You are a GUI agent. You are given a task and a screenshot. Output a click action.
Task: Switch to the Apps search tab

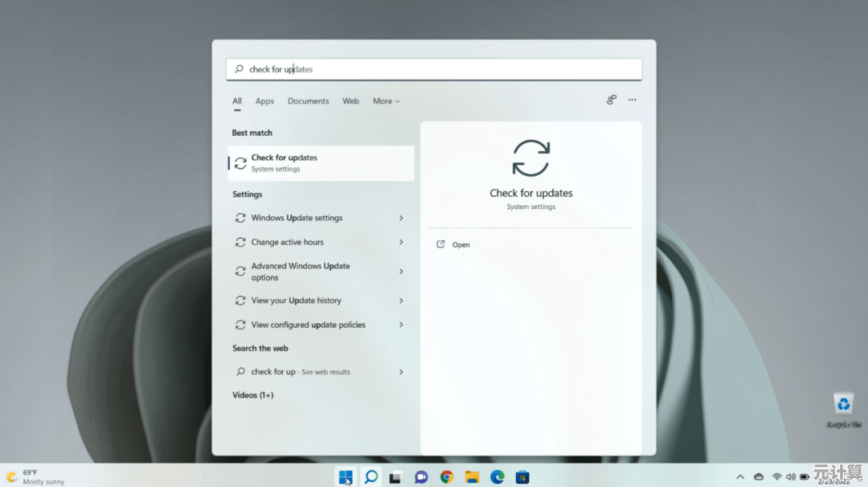pyautogui.click(x=264, y=100)
